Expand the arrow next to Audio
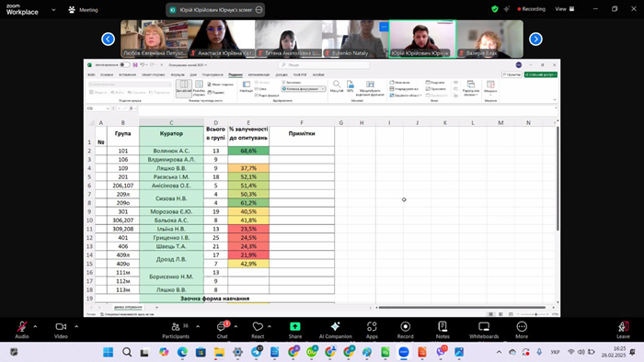Viewport: 644px width, 362px height. point(35,327)
